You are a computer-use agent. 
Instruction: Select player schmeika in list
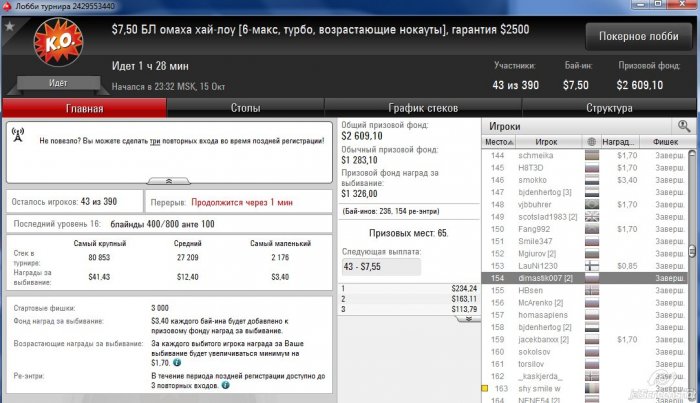point(584,155)
